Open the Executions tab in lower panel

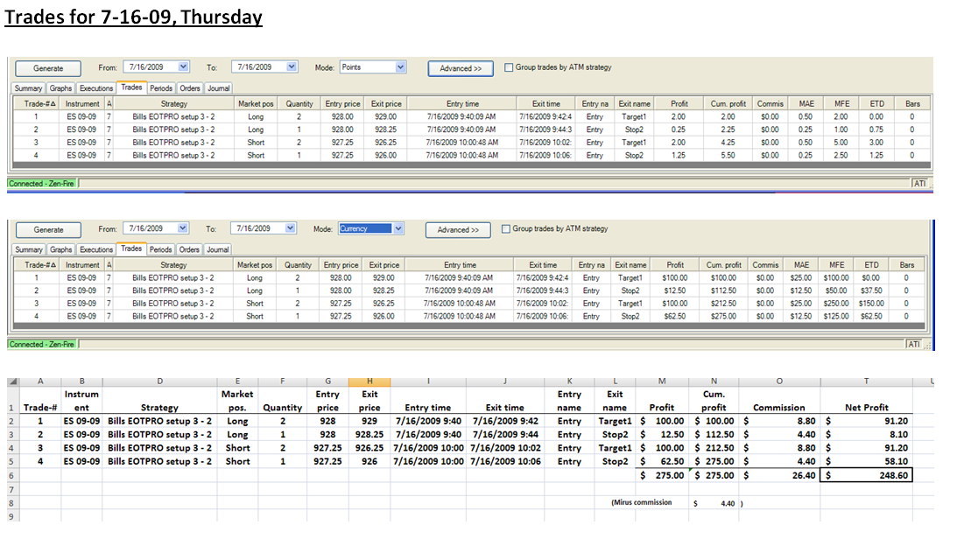click(x=96, y=249)
